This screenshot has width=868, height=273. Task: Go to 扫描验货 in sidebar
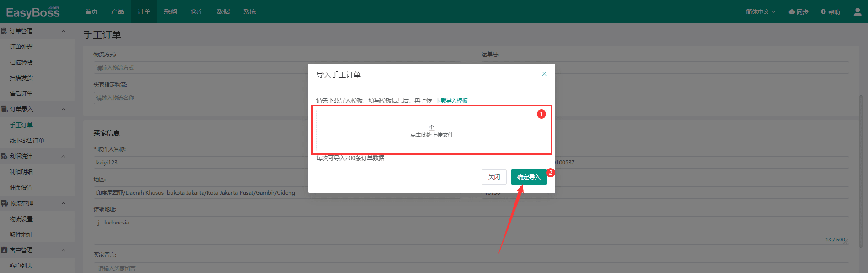(x=21, y=62)
